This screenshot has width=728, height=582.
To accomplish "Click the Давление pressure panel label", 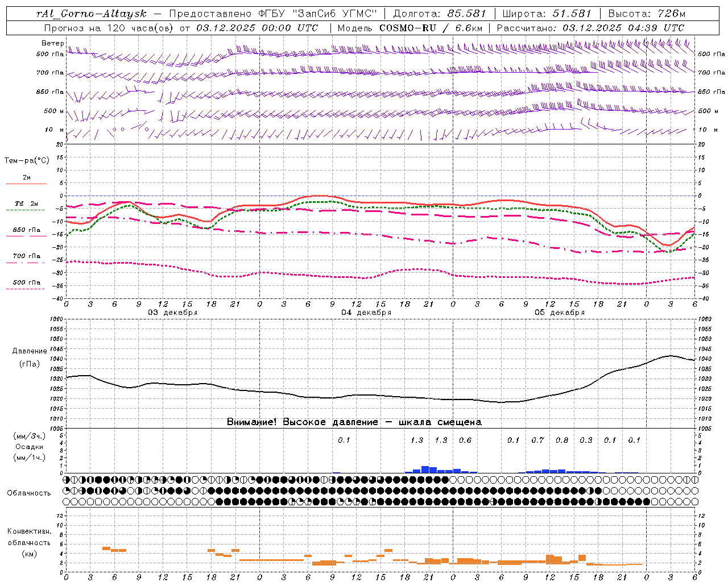I will 30,351.
